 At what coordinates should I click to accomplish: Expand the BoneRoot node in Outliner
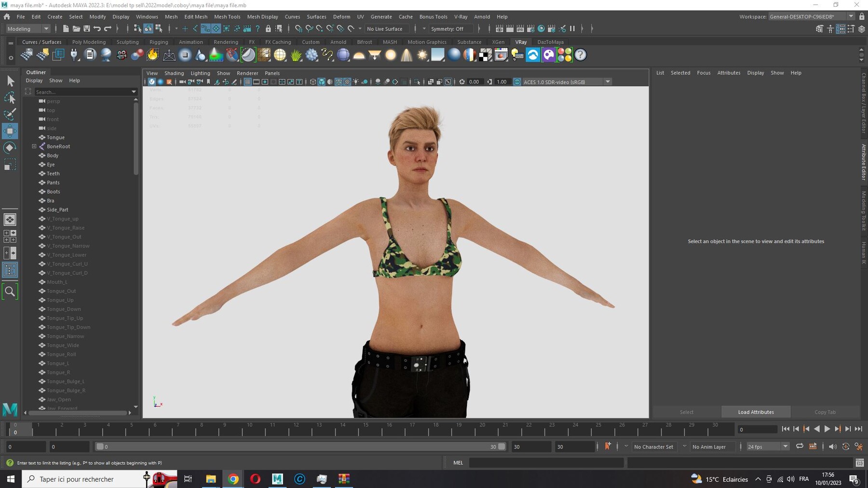coord(34,146)
